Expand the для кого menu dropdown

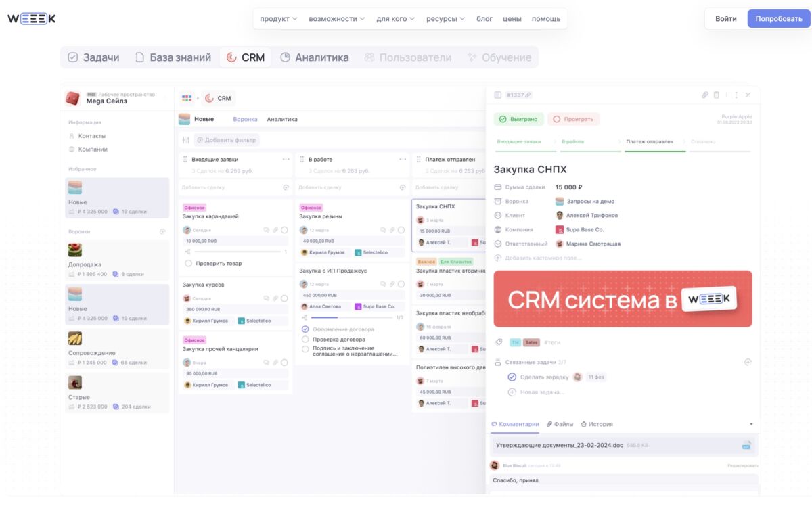point(396,19)
